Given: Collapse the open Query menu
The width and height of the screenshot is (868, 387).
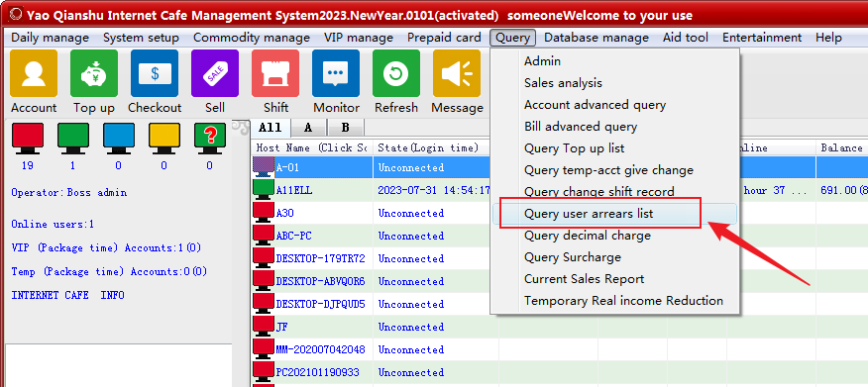Looking at the screenshot, I should click(512, 38).
